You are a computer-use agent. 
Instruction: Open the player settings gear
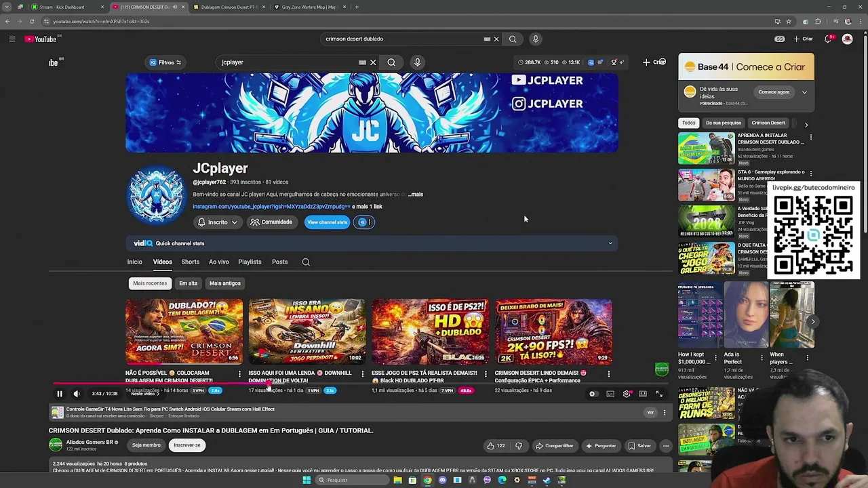tap(627, 394)
